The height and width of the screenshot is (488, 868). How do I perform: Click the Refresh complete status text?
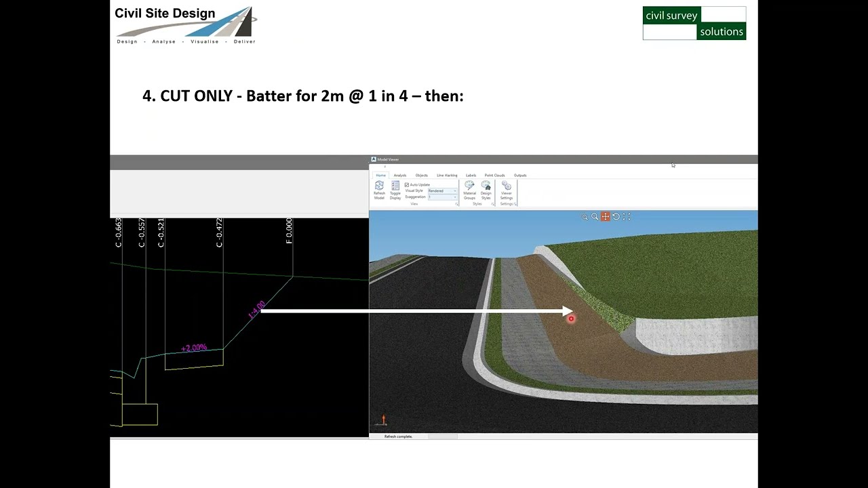point(398,436)
